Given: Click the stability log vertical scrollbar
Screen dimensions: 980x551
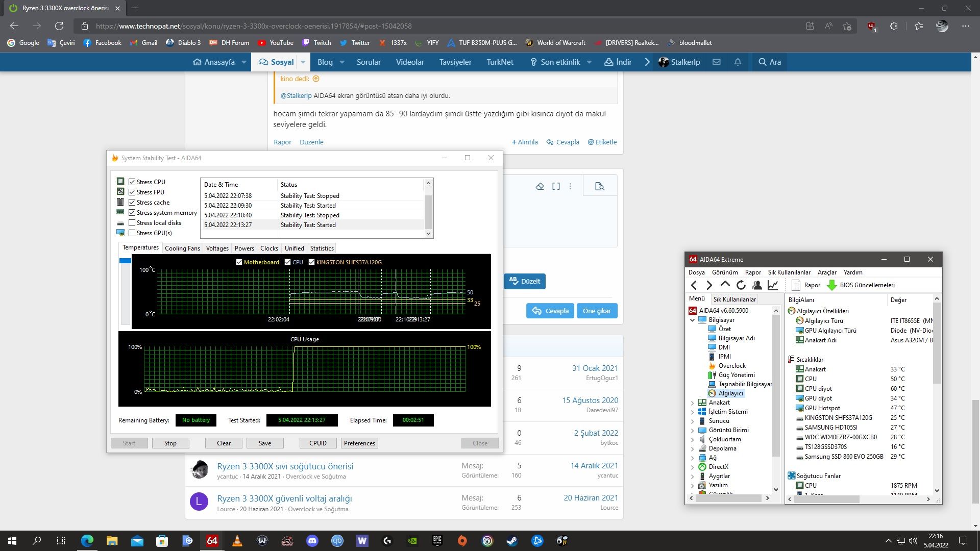Looking at the screenshot, I should 428,212.
